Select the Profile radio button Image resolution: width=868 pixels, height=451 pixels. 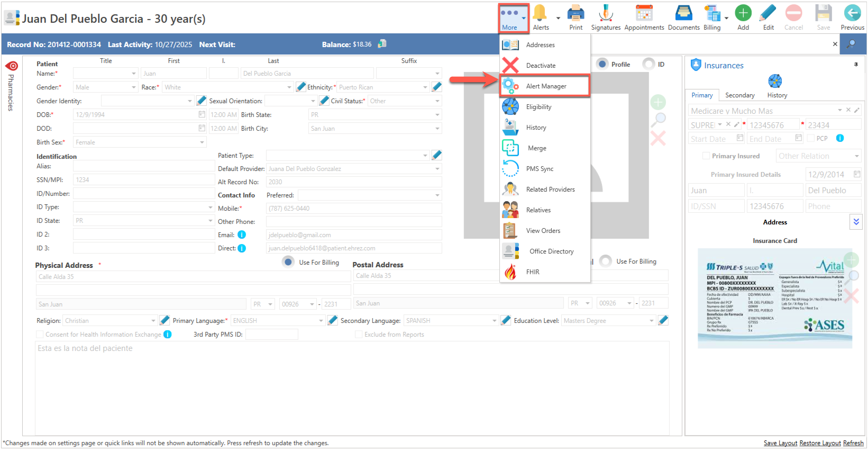pos(602,64)
